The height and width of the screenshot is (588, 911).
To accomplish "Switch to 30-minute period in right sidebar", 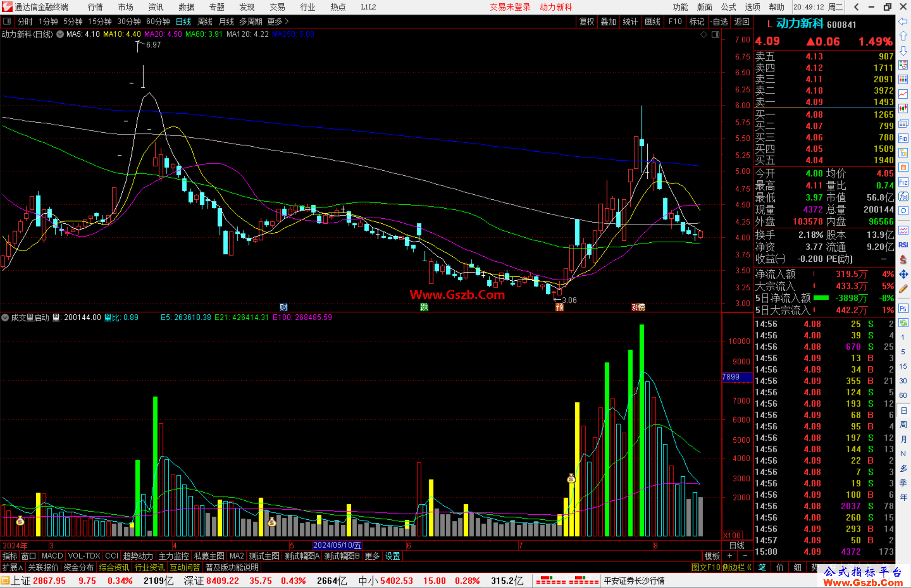I will pos(903,381).
